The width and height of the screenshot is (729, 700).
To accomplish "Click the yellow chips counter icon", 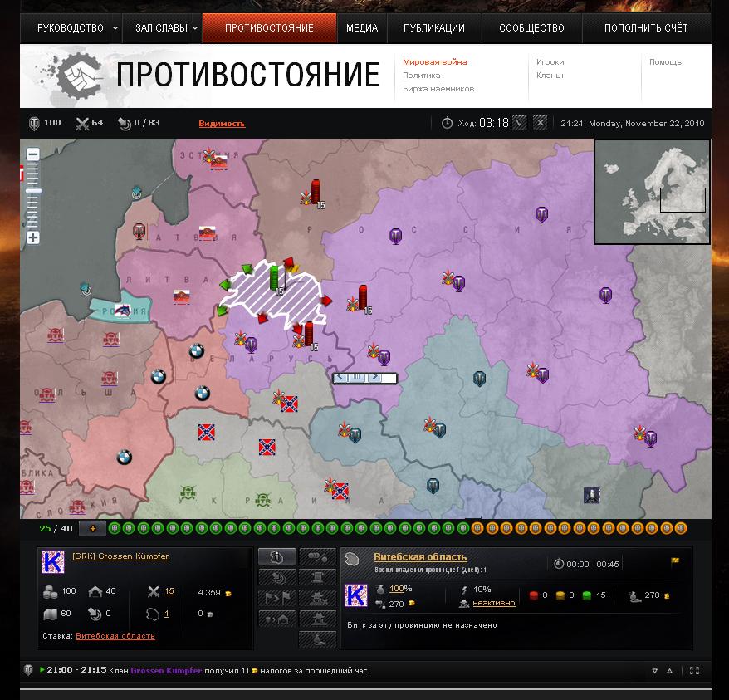I will click(560, 595).
